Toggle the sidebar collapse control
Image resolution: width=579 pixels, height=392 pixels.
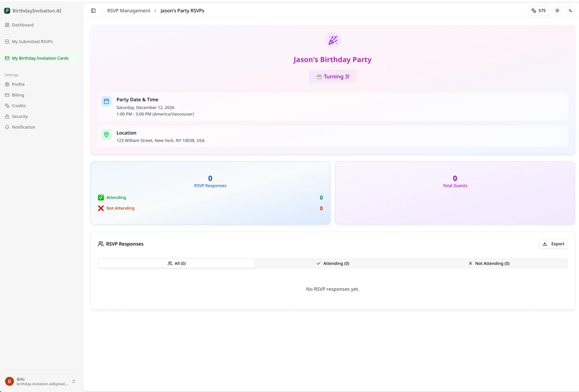[93, 11]
